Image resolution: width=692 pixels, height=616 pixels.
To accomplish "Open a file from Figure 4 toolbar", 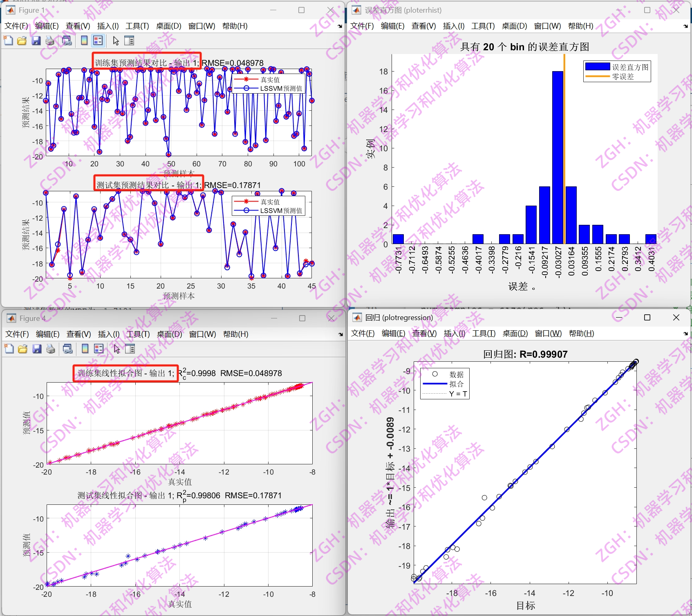I will click(23, 349).
